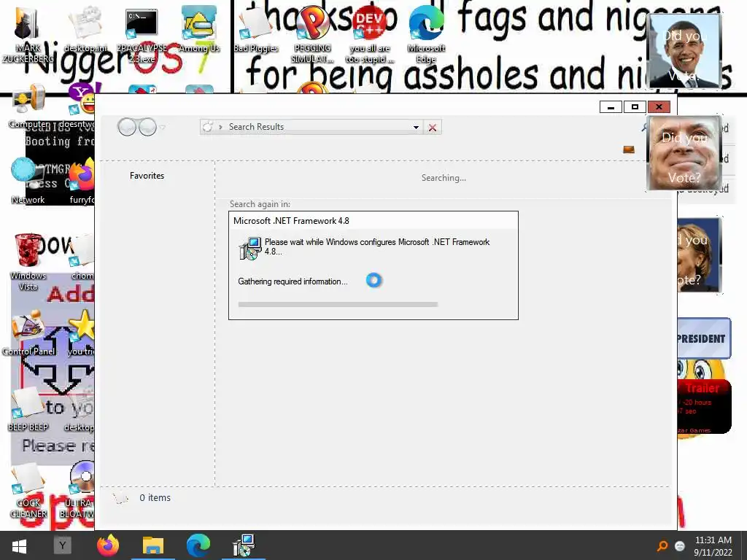747x560 pixels.
Task: Click 'Microsoft .NET Framework 4.8' dialog title
Action: 291,221
